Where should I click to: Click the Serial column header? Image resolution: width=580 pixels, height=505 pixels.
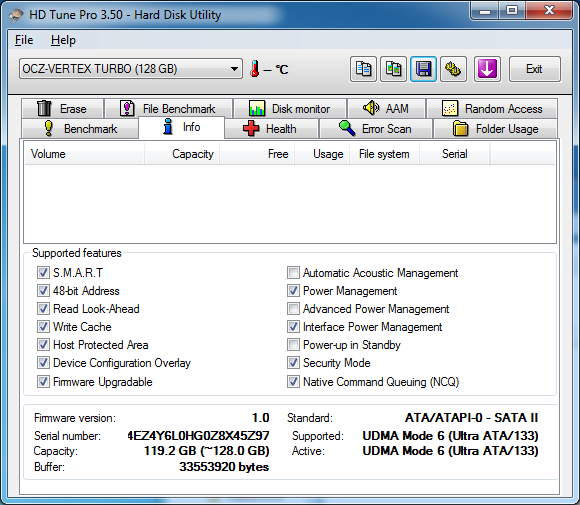(455, 154)
